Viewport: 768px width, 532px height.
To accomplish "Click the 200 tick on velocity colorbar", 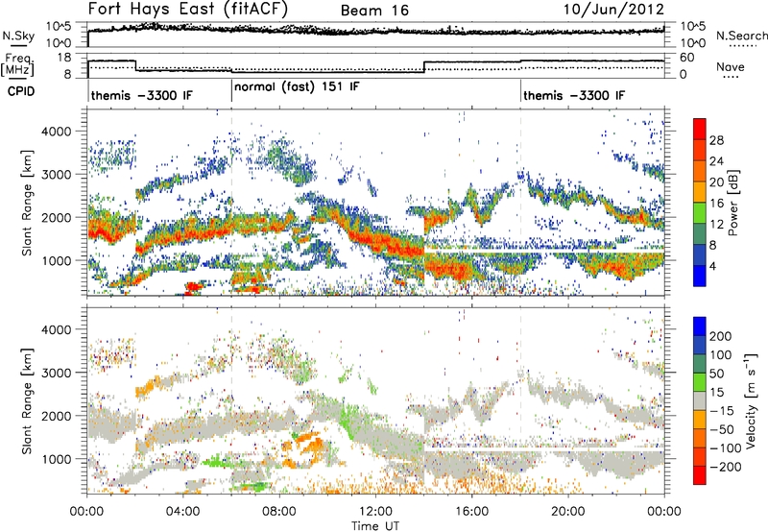I will coord(721,336).
